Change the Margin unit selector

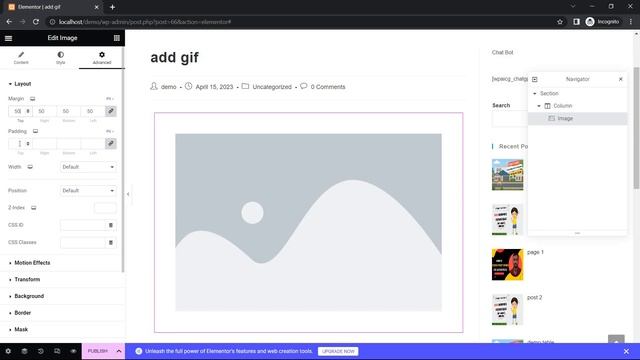pos(110,99)
